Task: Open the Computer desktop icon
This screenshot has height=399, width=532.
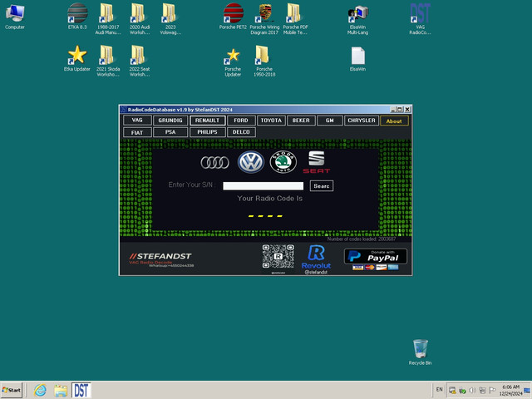Action: coord(15,17)
